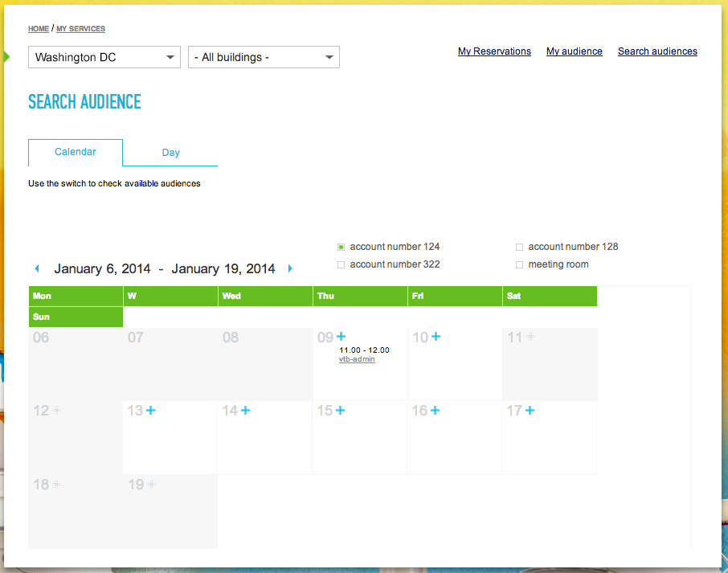Click the SEARCH AUDIENCE heading
The height and width of the screenshot is (573, 728).
pos(84,102)
